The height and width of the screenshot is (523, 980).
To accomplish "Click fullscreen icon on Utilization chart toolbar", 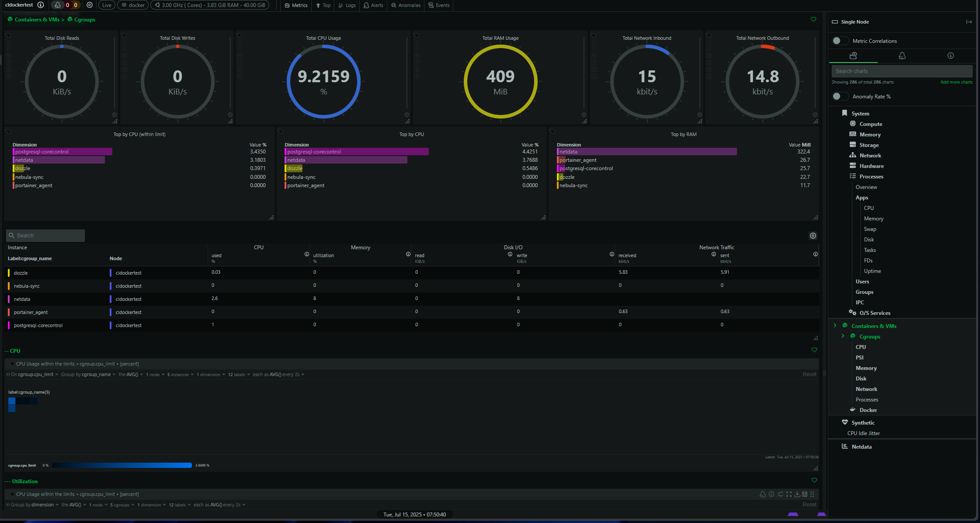I will [x=789, y=494].
